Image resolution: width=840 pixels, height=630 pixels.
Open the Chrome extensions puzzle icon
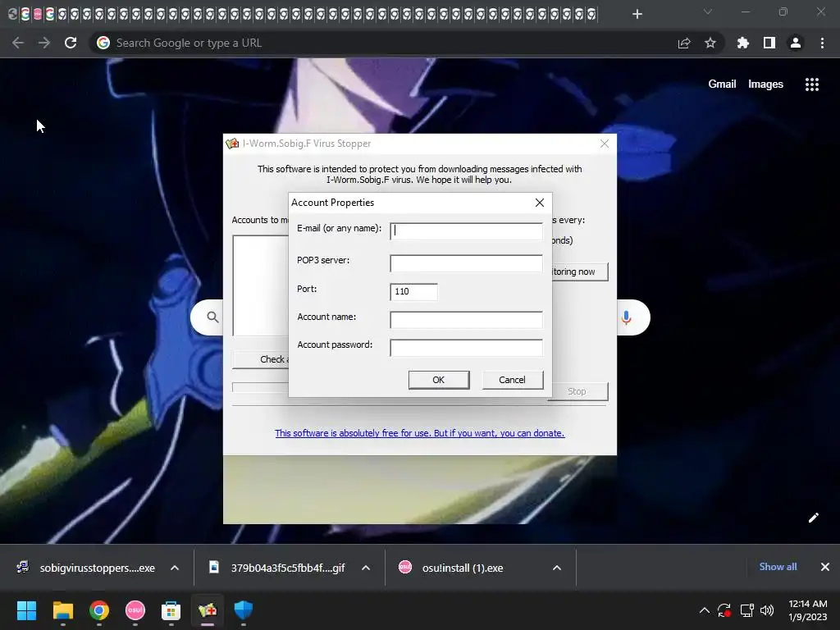743,43
